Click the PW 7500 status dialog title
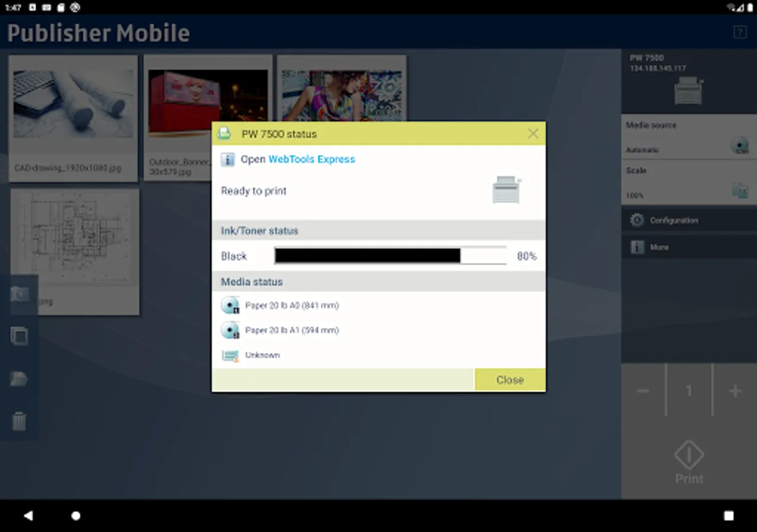This screenshot has height=532, width=757. point(279,134)
